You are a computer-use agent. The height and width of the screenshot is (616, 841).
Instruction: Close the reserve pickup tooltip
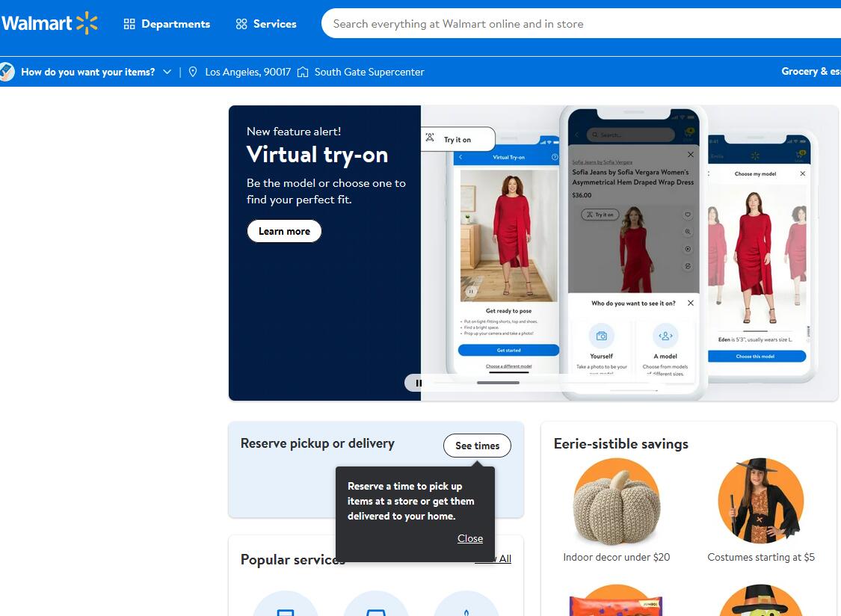pyautogui.click(x=470, y=539)
